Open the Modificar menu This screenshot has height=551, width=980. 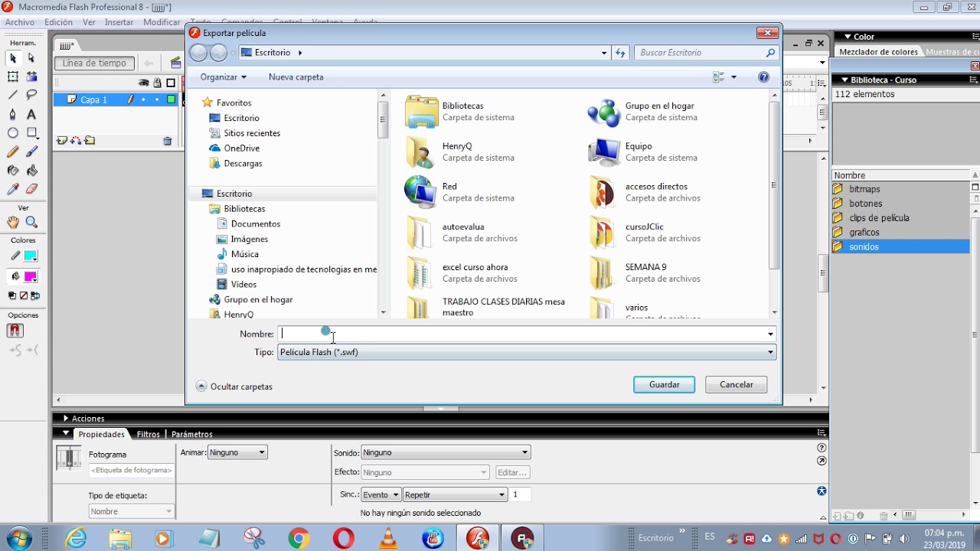pyautogui.click(x=162, y=22)
